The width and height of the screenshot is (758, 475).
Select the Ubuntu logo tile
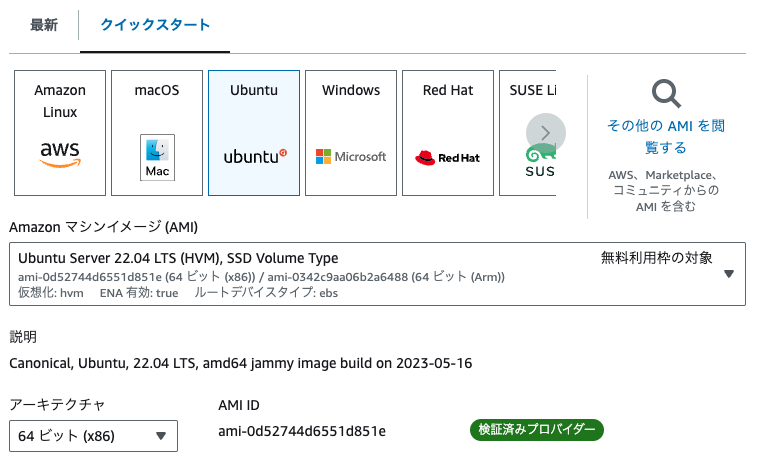[x=254, y=156]
